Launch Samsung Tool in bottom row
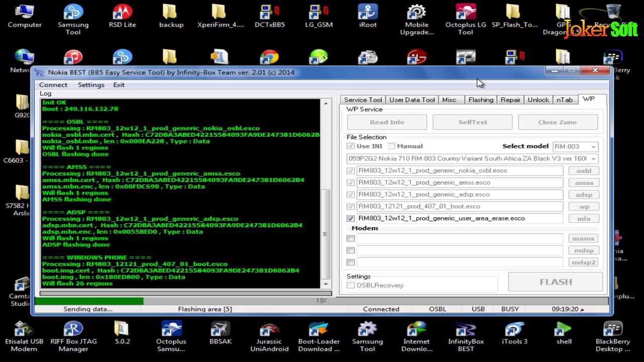The image size is (644, 362). 367,336
